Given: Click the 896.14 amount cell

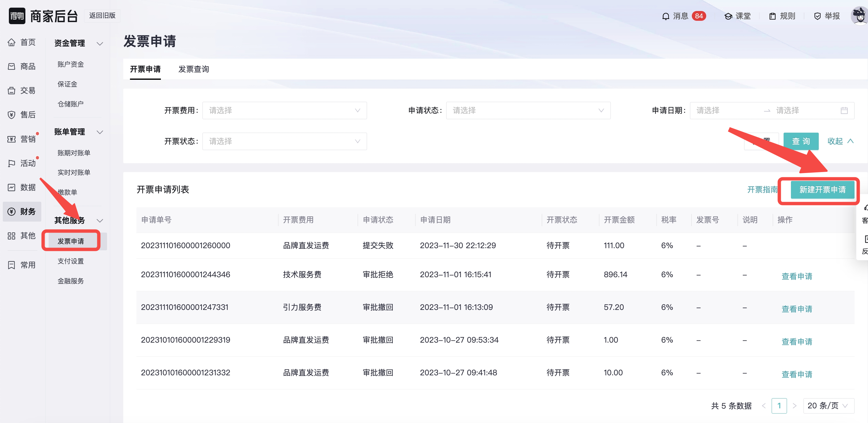Looking at the screenshot, I should coord(615,275).
